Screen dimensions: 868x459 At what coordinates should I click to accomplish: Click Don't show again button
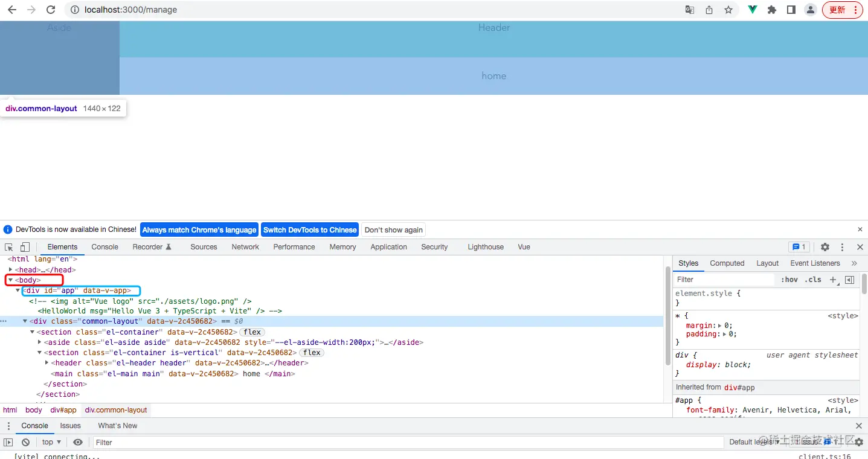394,230
